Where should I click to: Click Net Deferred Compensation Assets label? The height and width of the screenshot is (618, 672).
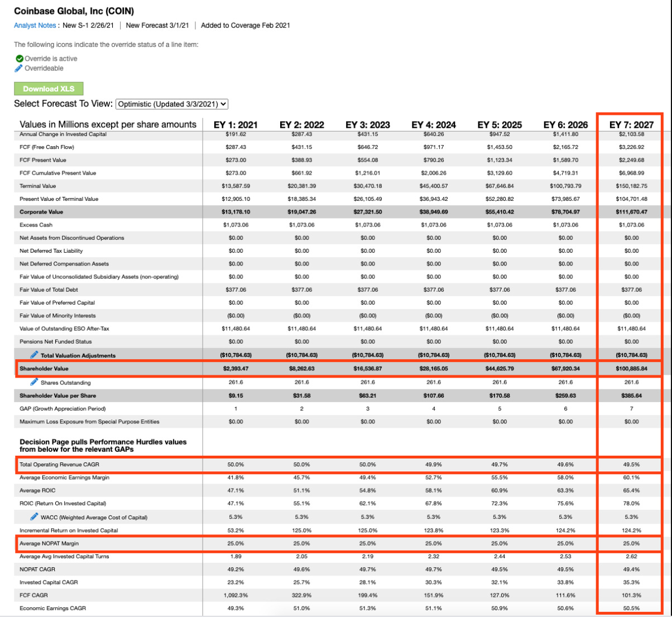pyautogui.click(x=64, y=264)
